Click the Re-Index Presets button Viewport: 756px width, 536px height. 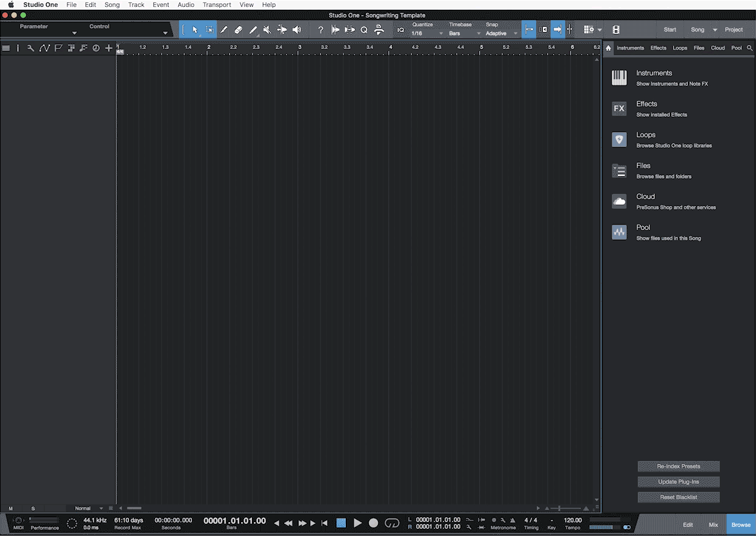point(678,466)
